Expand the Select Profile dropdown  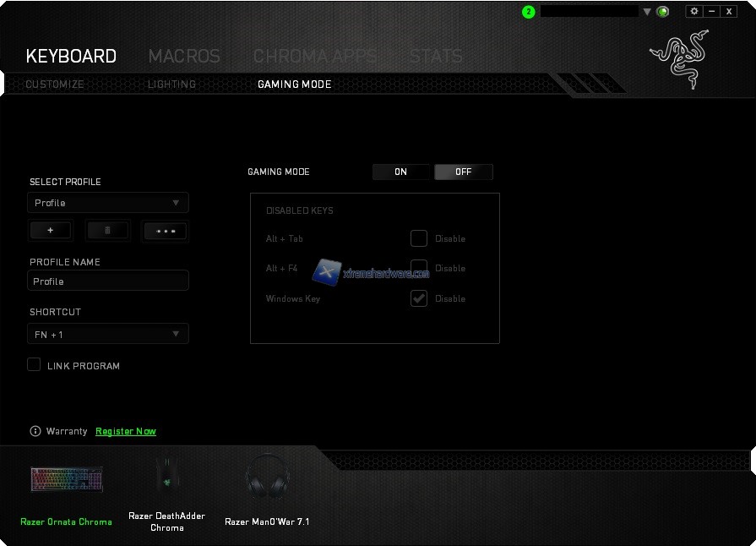[x=108, y=203]
